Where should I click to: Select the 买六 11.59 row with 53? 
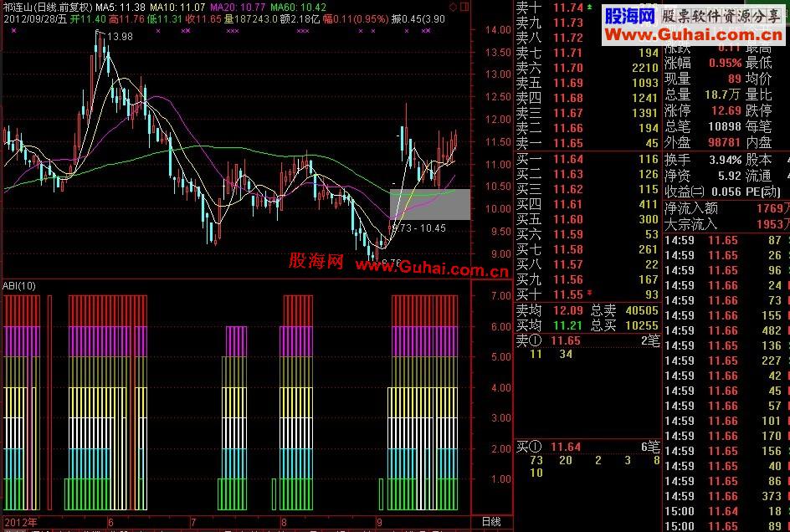[x=587, y=235]
